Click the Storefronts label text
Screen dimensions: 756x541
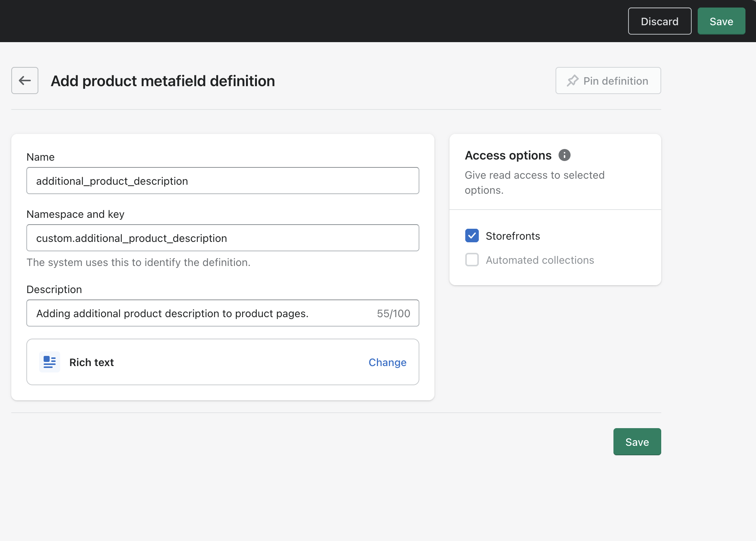click(x=513, y=236)
